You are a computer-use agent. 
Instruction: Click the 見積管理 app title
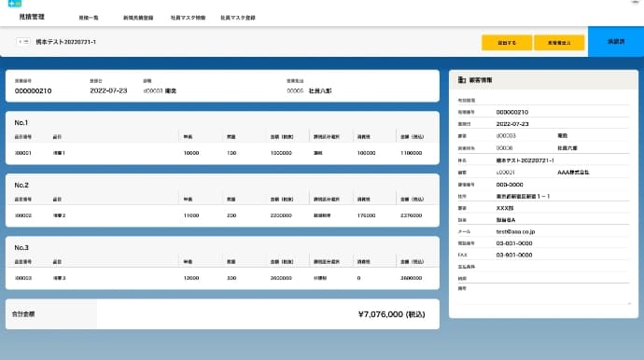point(32,17)
